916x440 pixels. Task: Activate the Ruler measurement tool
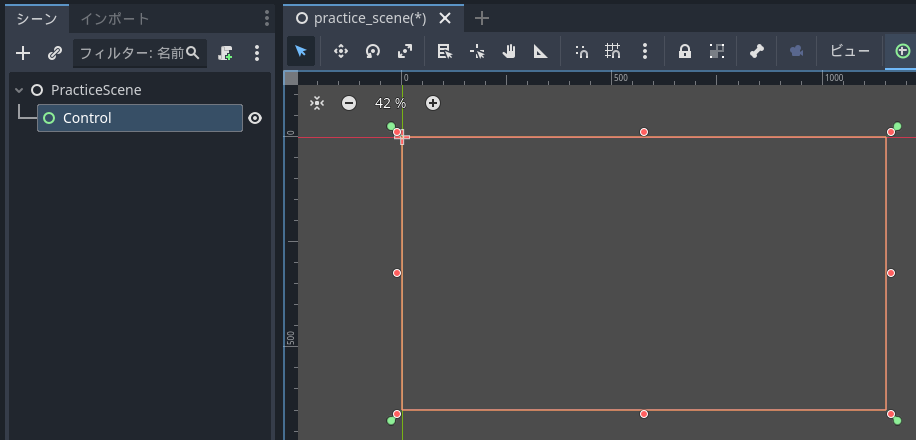pyautogui.click(x=540, y=52)
